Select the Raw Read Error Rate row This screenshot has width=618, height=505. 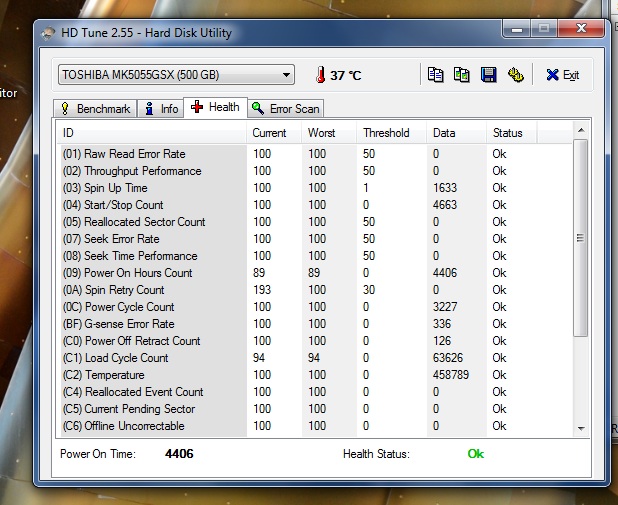pyautogui.click(x=315, y=154)
